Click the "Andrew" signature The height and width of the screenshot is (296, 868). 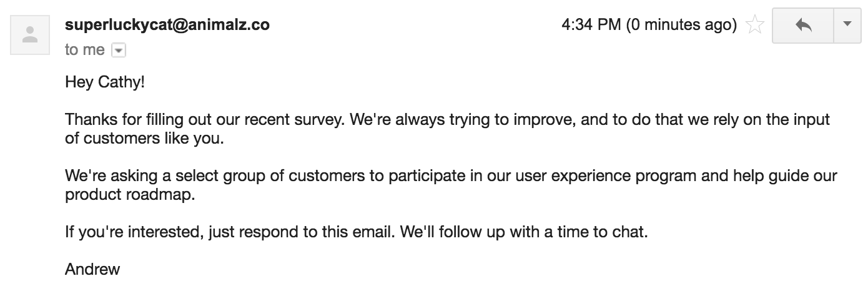(92, 270)
